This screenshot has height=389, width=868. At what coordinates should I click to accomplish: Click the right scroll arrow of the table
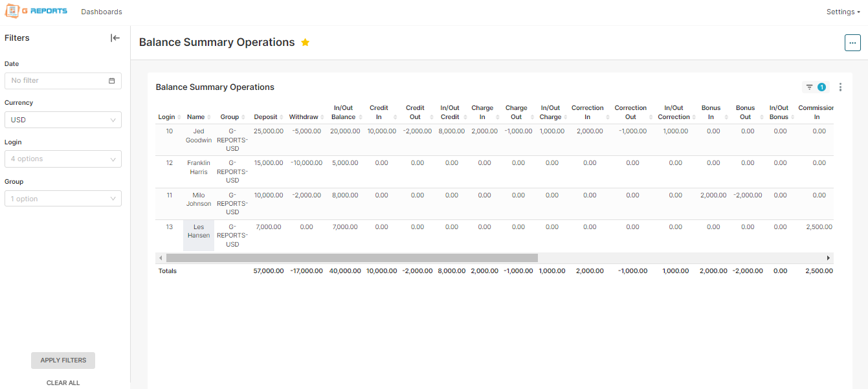pyautogui.click(x=828, y=258)
